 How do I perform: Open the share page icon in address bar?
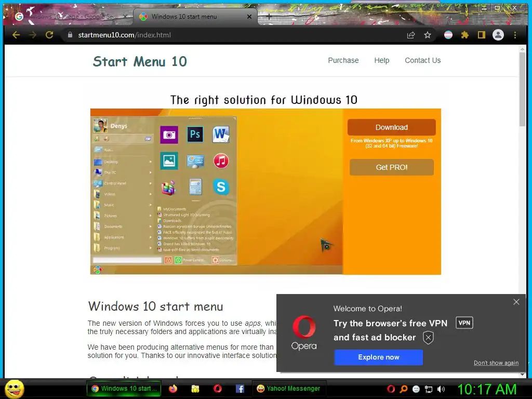click(x=411, y=35)
